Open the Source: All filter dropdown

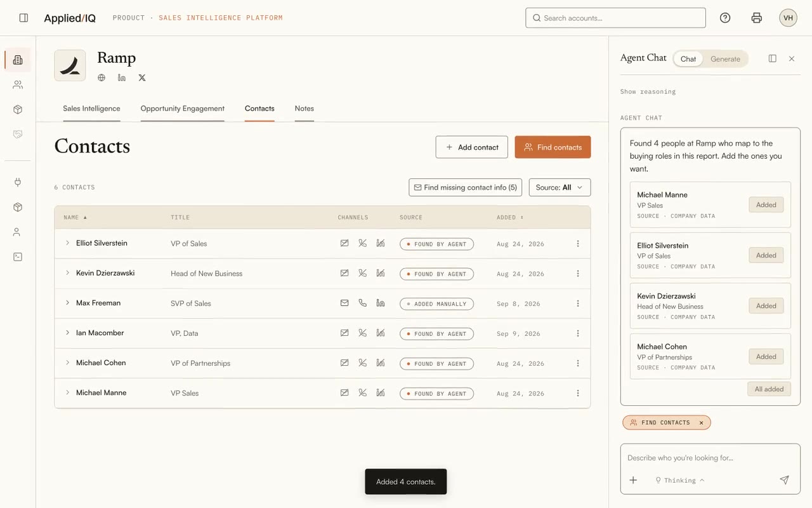[560, 187]
